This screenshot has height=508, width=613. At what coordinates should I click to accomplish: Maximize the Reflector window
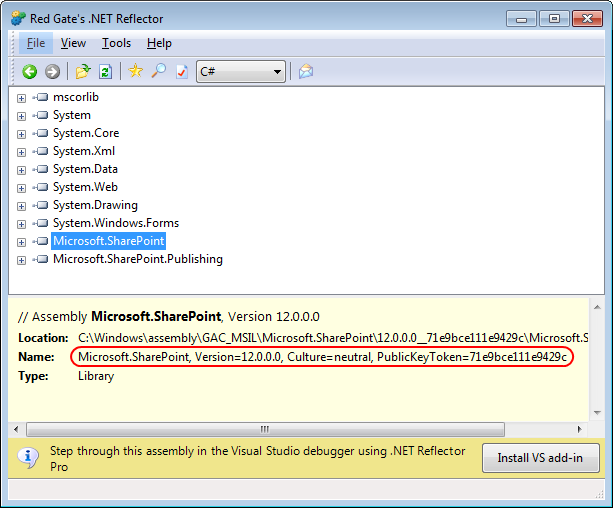pyautogui.click(x=554, y=19)
